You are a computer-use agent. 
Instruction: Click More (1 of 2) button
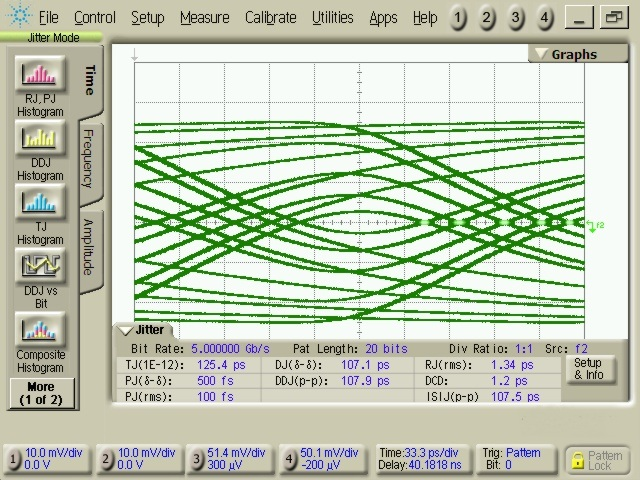(x=42, y=393)
